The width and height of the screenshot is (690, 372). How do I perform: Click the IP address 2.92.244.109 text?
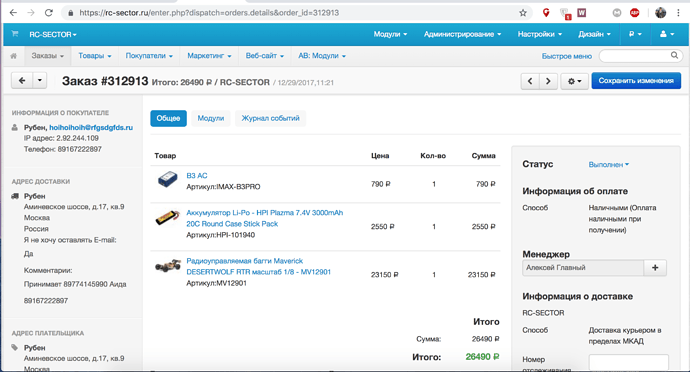click(77, 138)
